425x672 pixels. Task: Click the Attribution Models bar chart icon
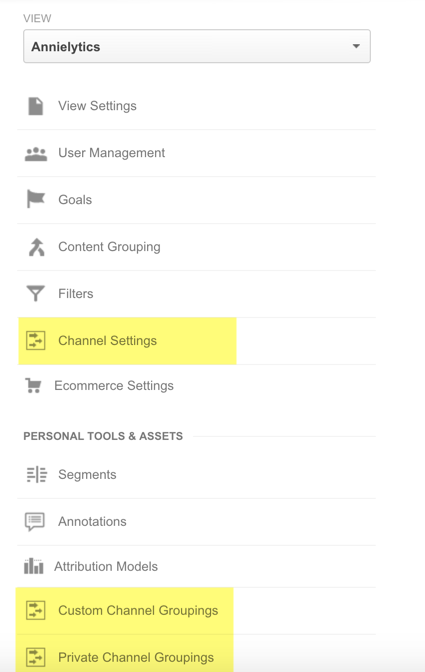coord(33,566)
